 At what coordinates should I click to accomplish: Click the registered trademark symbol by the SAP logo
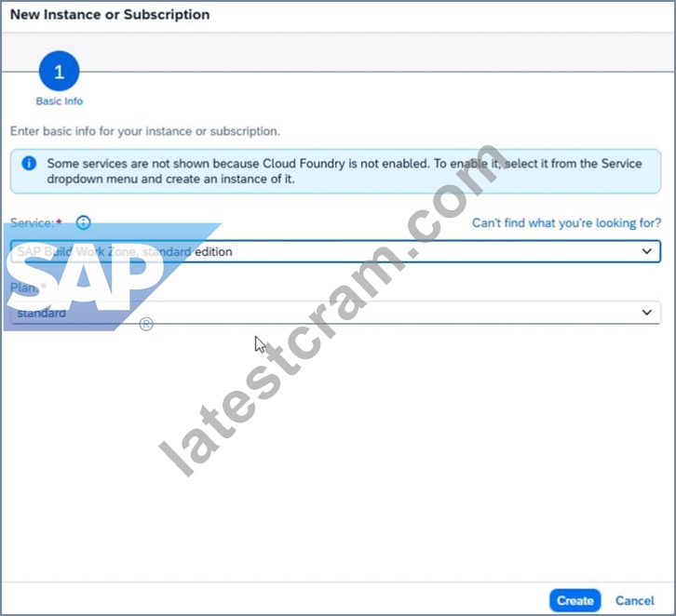pos(146,324)
